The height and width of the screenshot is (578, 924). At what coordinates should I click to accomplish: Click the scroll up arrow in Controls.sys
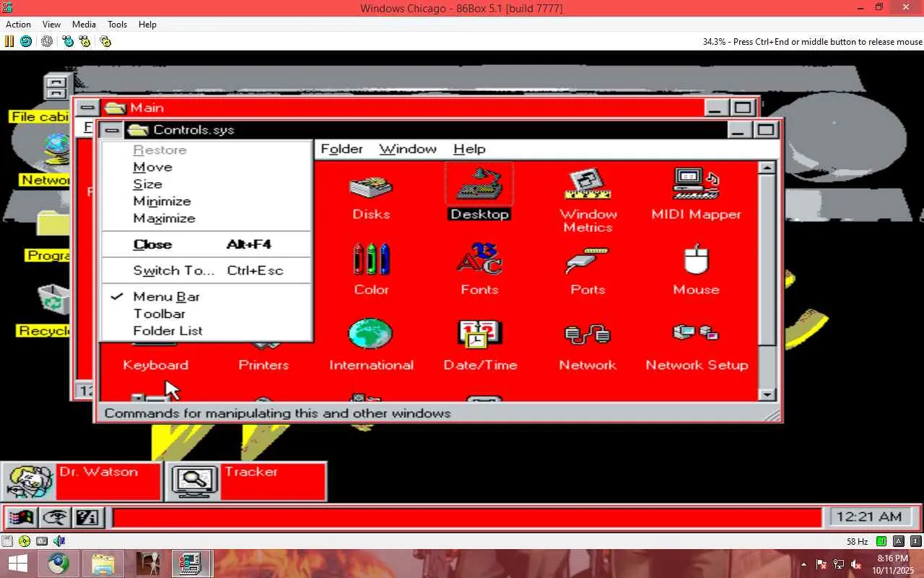pyautogui.click(x=767, y=168)
